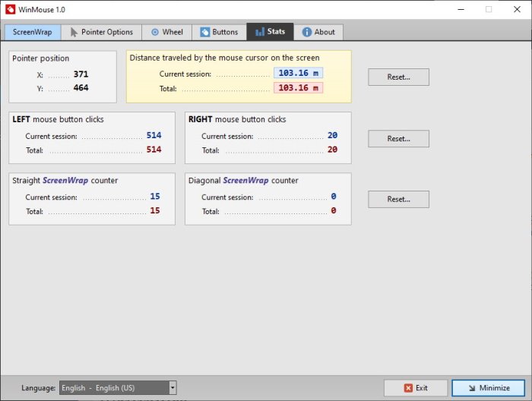The image size is (532, 401).
Task: Click pointer position Y value 464
Action: click(81, 88)
